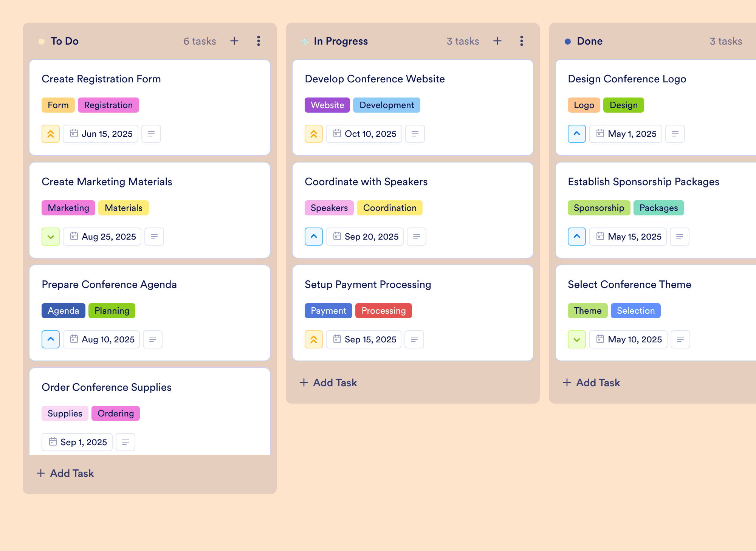The width and height of the screenshot is (756, 551).
Task: Open three-dot menu for To Do column
Action: pos(259,41)
